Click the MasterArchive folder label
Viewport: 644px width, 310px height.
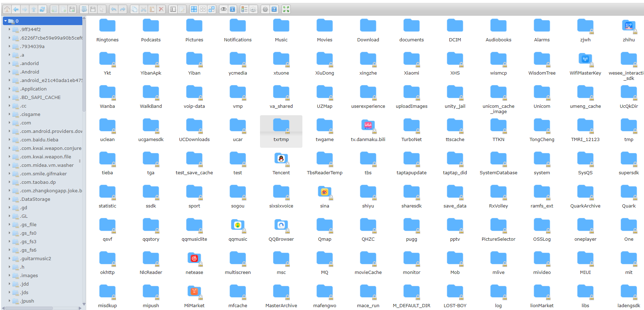point(281,305)
